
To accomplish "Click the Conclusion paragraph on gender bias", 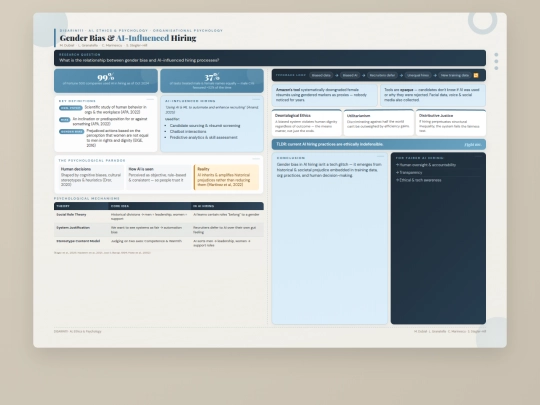I will coord(330,170).
